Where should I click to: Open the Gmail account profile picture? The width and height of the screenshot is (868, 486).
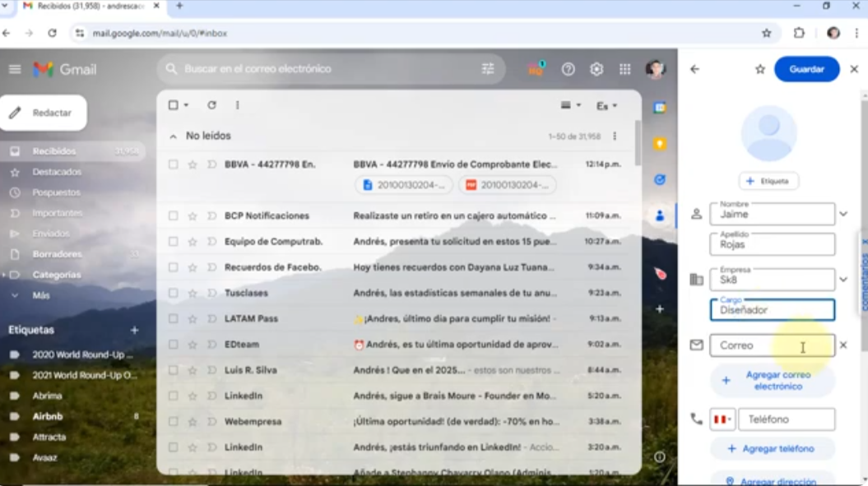pyautogui.click(x=656, y=69)
